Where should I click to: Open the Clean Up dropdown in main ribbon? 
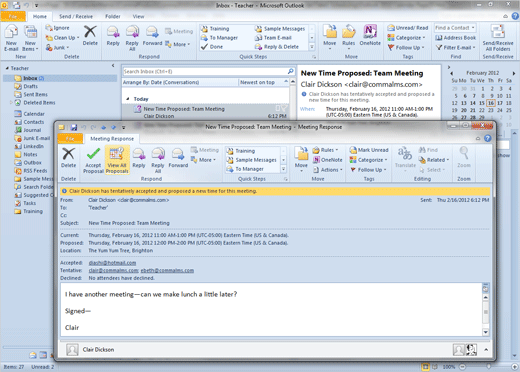coord(63,38)
